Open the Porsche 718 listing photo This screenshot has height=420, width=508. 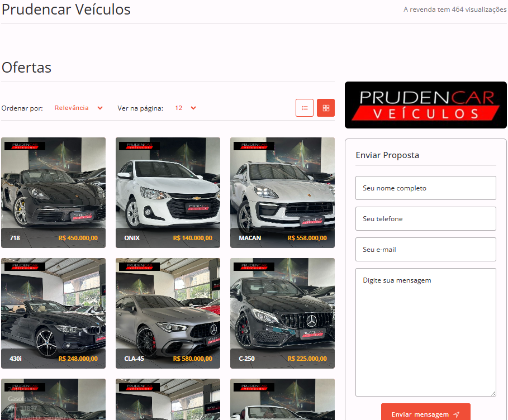pos(53,184)
